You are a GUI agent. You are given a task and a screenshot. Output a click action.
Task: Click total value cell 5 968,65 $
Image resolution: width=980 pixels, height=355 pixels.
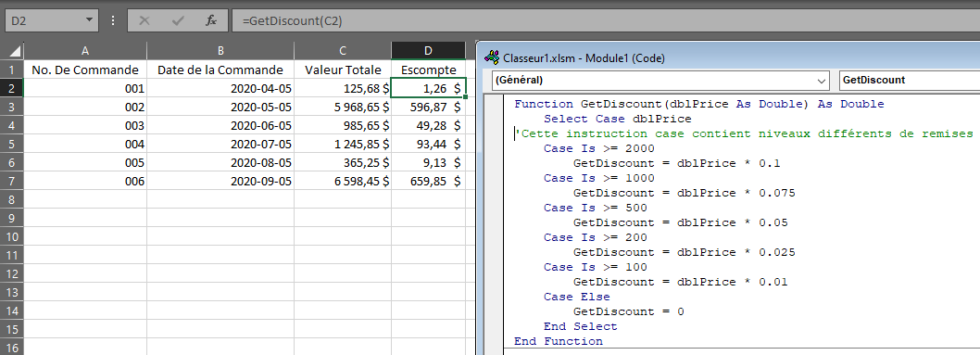(x=343, y=107)
